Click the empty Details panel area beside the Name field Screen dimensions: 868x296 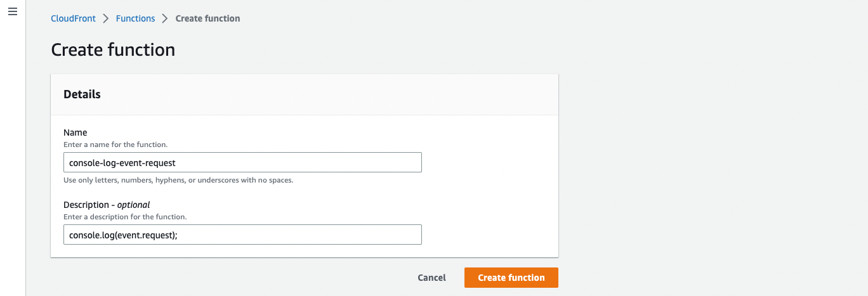point(489,162)
